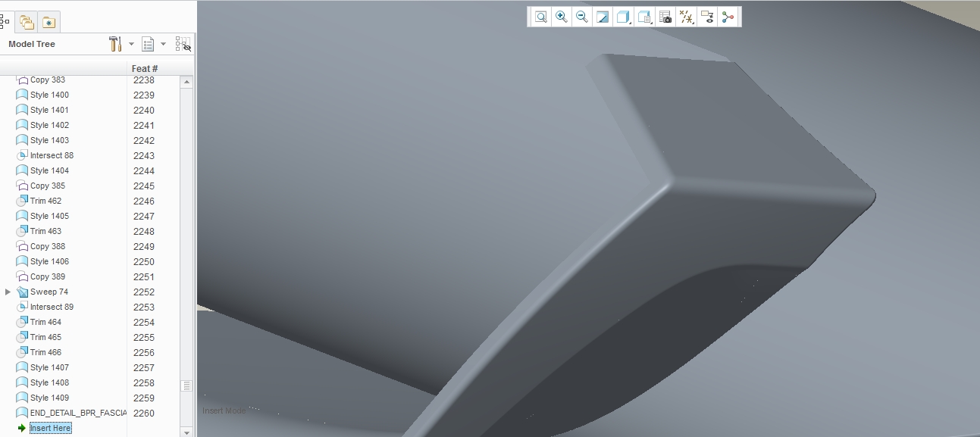
Task: Activate the Zoom In tool
Action: pos(561,17)
